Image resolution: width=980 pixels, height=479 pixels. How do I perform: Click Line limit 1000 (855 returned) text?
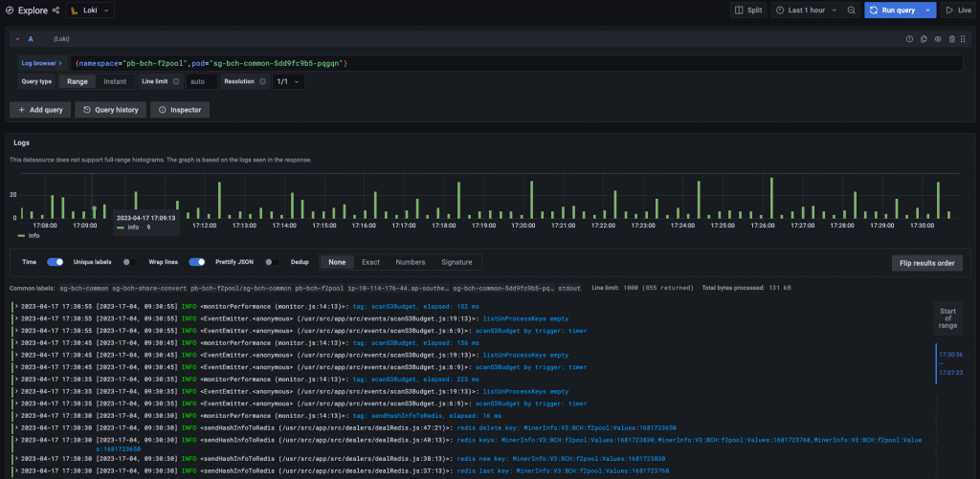pyautogui.click(x=642, y=288)
